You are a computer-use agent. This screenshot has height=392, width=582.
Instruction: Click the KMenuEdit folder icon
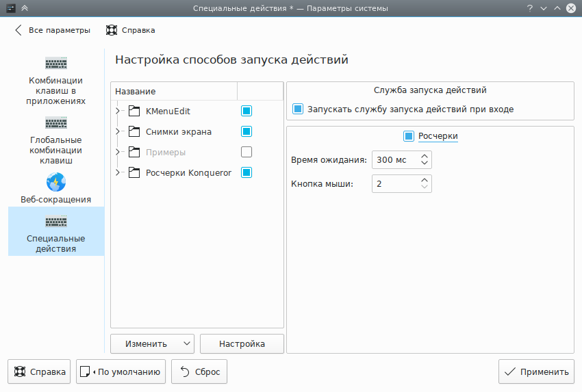(134, 111)
